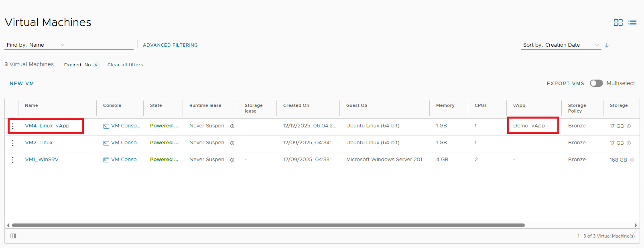The width and height of the screenshot is (644, 248).
Task: Sort by Guest OS column header
Action: pos(357,105)
